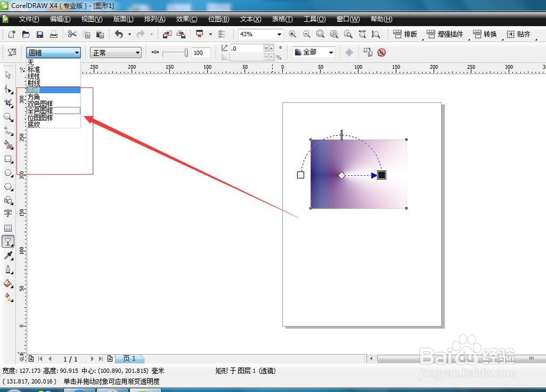Click the 转换 toolbar button
Image resolution: width=546 pixels, height=392 pixels.
pos(485,34)
